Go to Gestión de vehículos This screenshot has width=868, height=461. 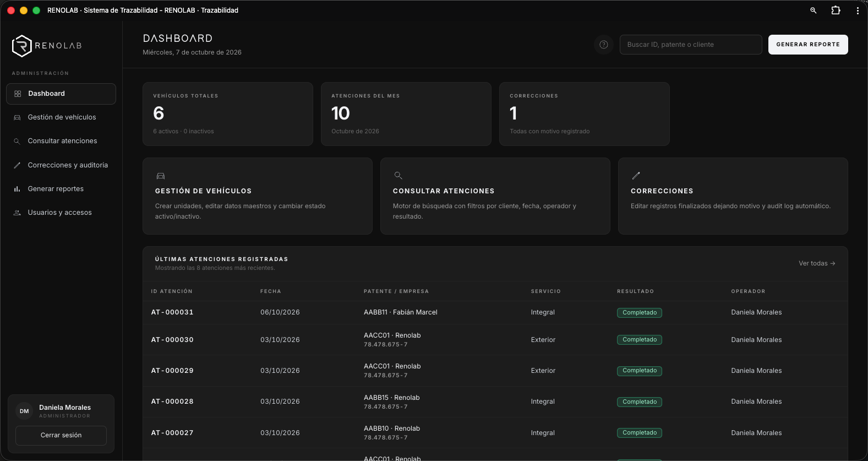point(61,117)
